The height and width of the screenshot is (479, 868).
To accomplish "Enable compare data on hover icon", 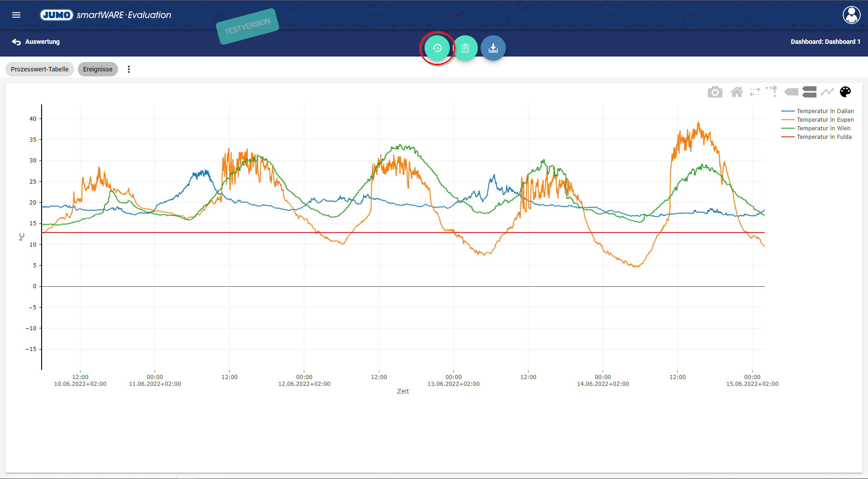I will click(x=809, y=92).
